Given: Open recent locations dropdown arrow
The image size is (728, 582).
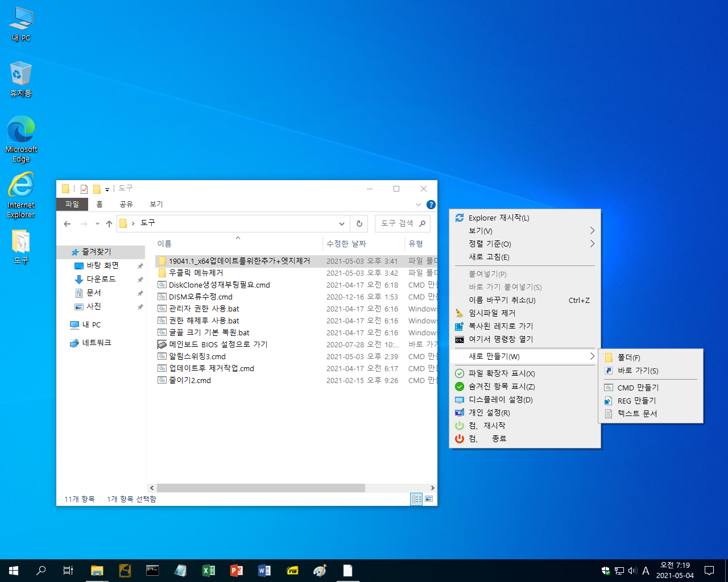Looking at the screenshot, I should [x=97, y=223].
